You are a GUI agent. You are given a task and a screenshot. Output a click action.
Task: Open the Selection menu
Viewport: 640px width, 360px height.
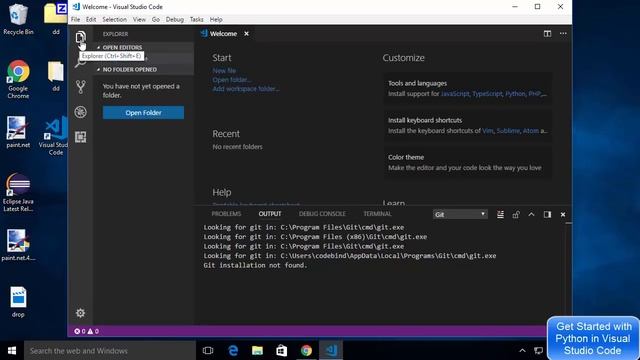tap(114, 19)
